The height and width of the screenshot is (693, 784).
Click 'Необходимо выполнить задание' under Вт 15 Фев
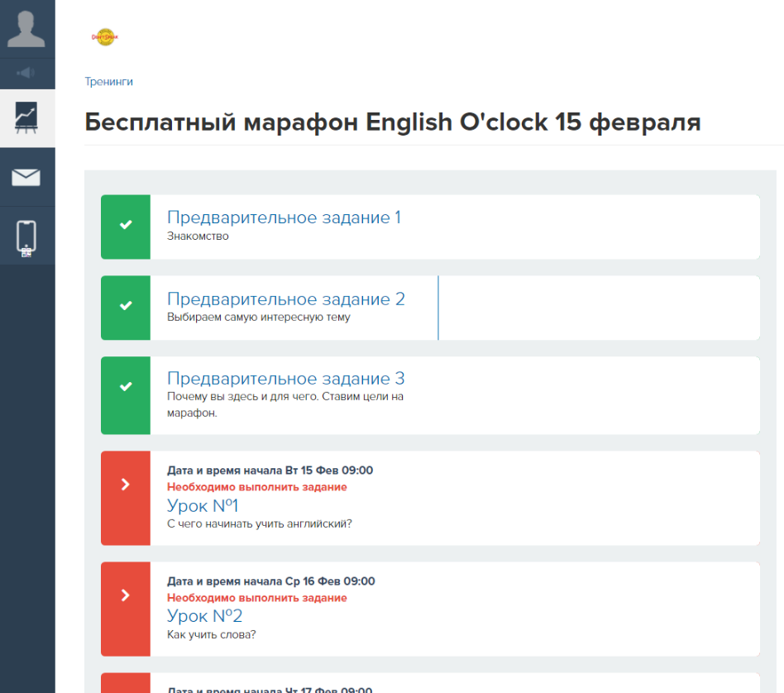(x=257, y=487)
